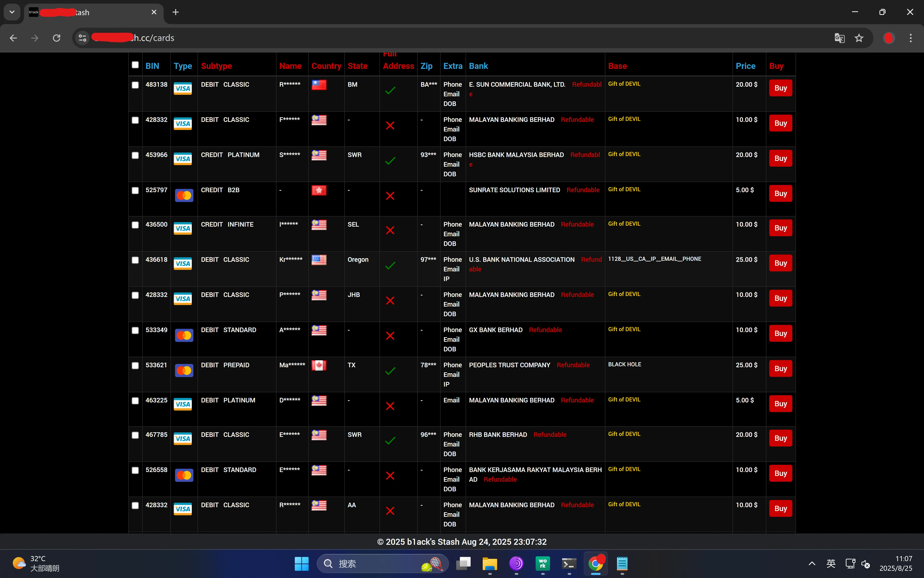Open the clock showing 11:07
924x578 pixels.
896,564
